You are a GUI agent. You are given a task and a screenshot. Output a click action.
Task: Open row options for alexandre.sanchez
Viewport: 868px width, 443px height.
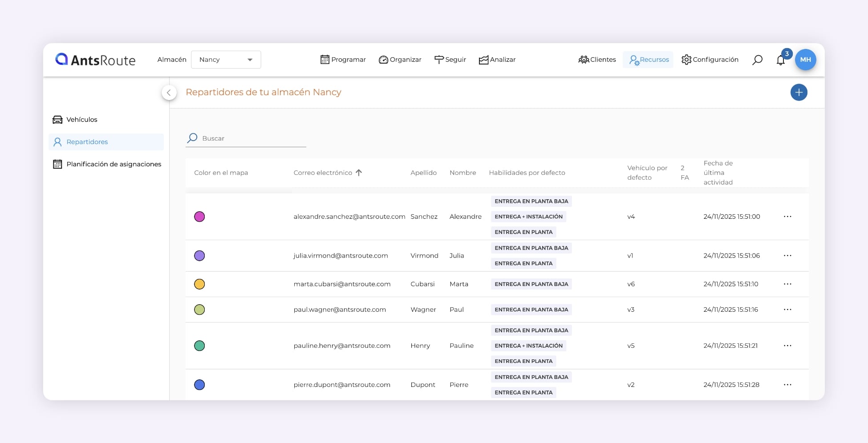pyautogui.click(x=787, y=217)
